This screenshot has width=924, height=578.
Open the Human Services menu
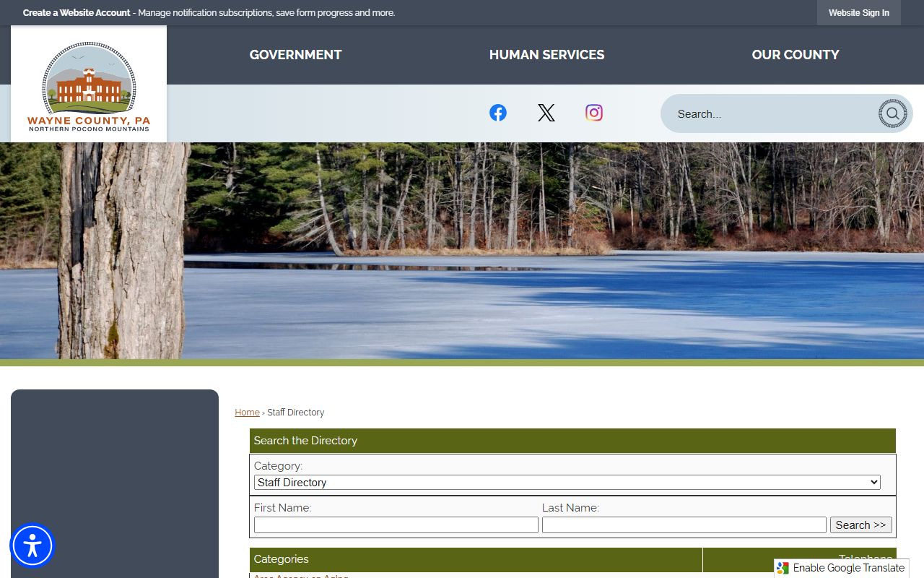(x=546, y=55)
